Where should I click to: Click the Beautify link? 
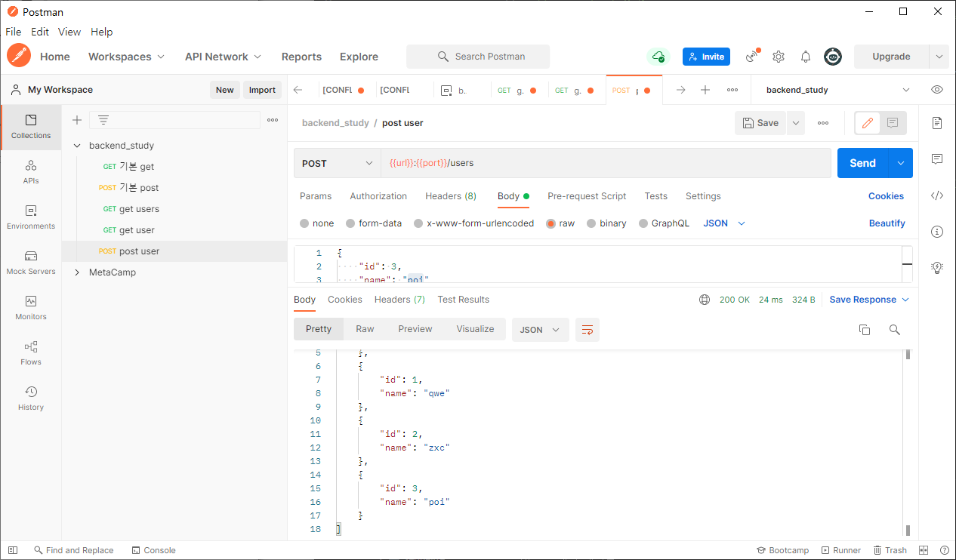pyautogui.click(x=887, y=223)
